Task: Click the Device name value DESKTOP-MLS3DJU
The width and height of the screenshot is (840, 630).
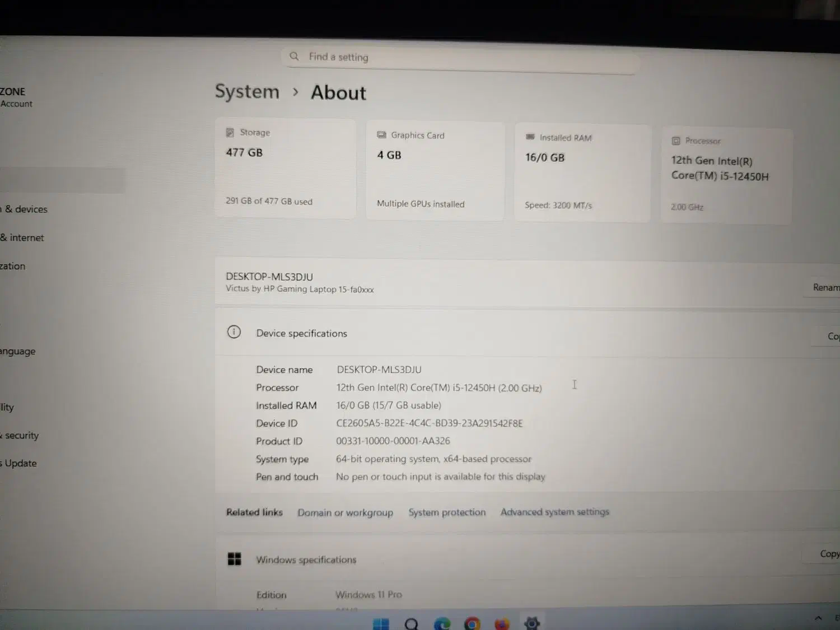Action: tap(379, 370)
